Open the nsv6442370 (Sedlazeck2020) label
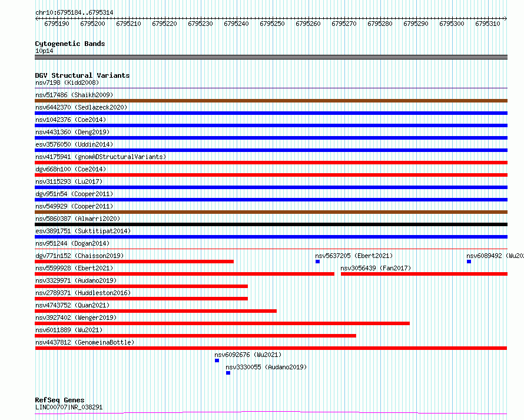Viewport: 524px width, 420px height. (x=81, y=107)
